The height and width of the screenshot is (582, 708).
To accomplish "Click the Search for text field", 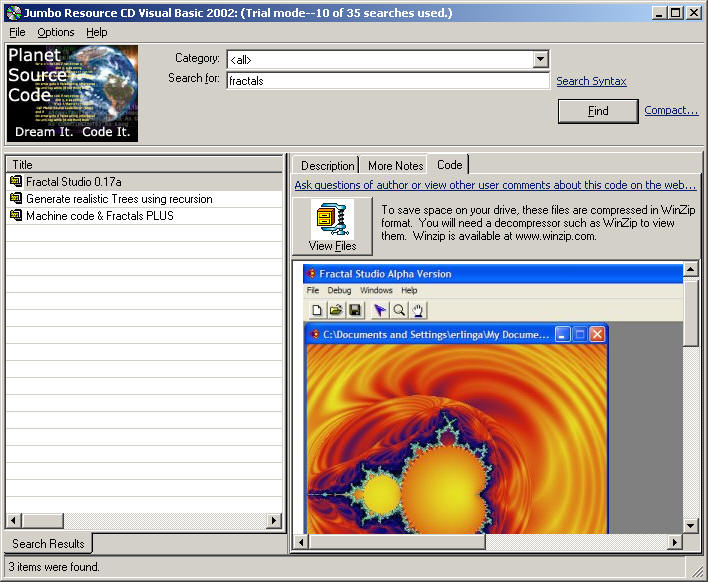I will coord(388,81).
